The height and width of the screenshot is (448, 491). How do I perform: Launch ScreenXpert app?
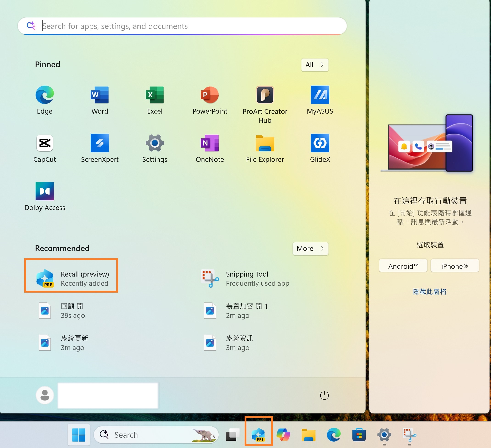100,148
